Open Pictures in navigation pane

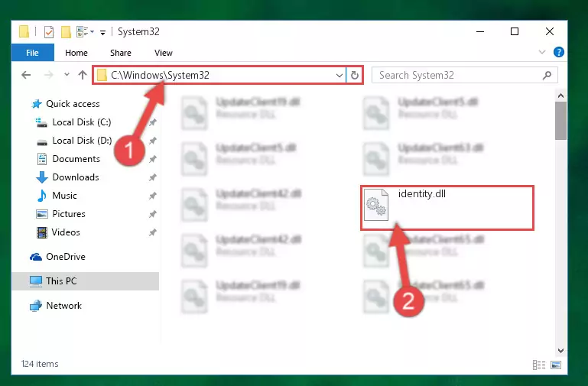point(69,214)
